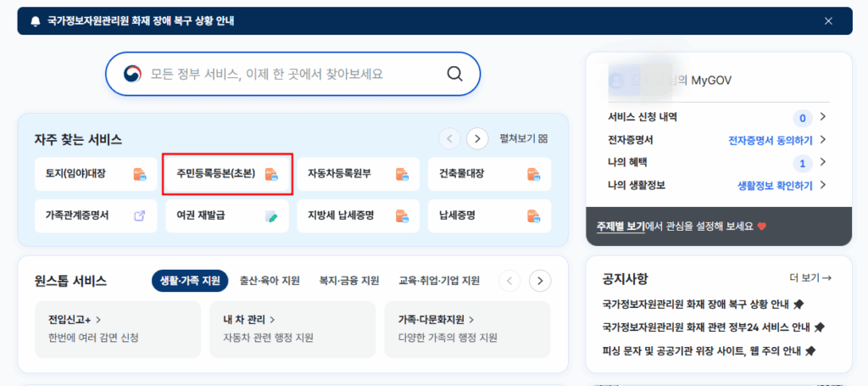The image size is (868, 386).
Task: Open the 자동차등록원부 service
Action: click(359, 175)
